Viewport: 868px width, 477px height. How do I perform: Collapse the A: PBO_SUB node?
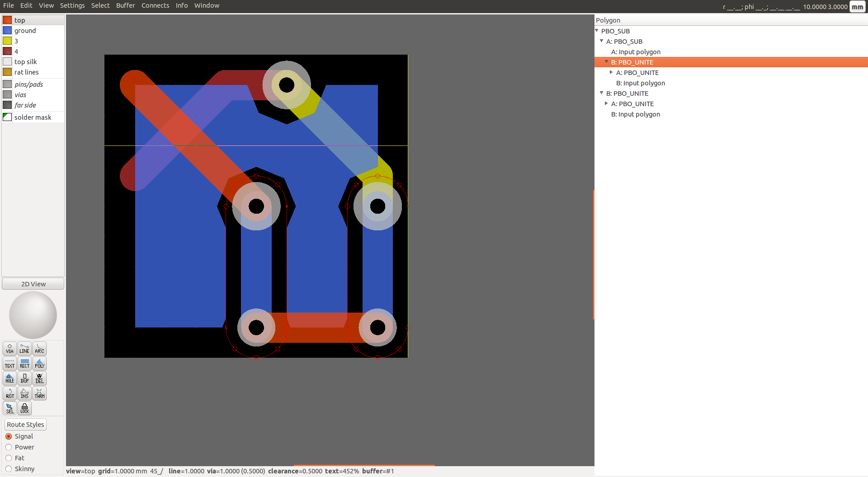(x=602, y=41)
